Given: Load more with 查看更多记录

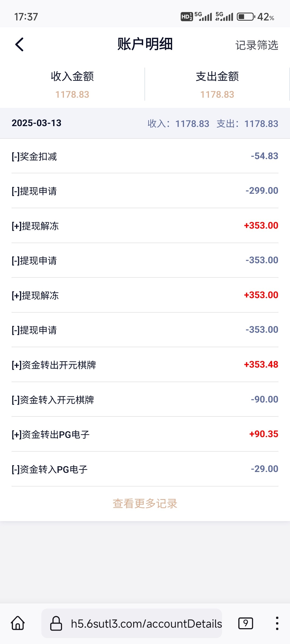Looking at the screenshot, I should click(145, 503).
